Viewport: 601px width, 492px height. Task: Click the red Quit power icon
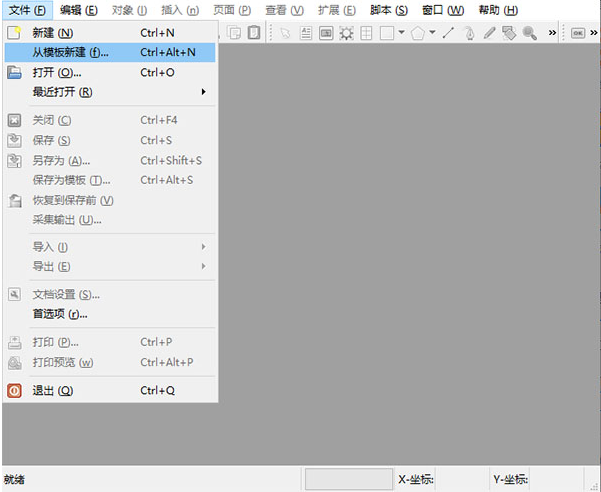tap(14, 390)
